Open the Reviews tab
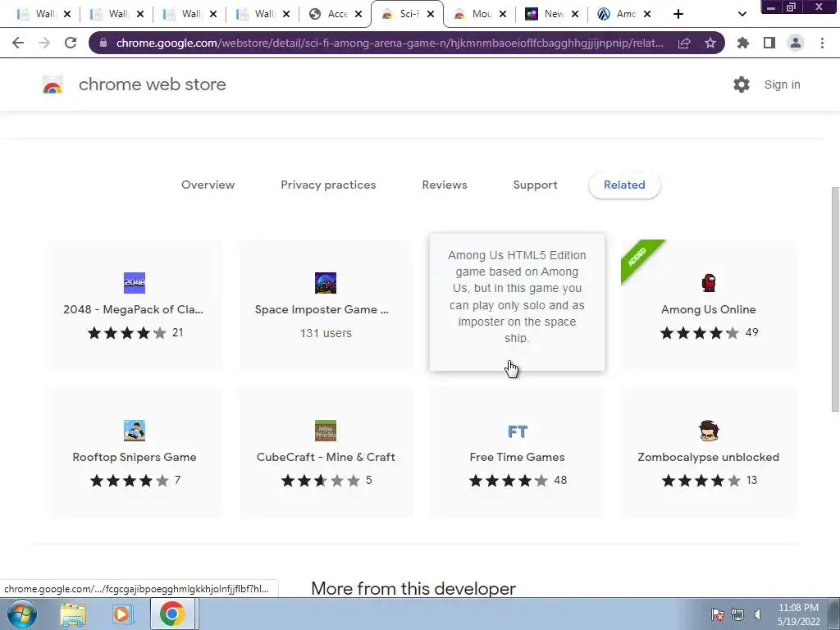The image size is (840, 630). (x=445, y=185)
